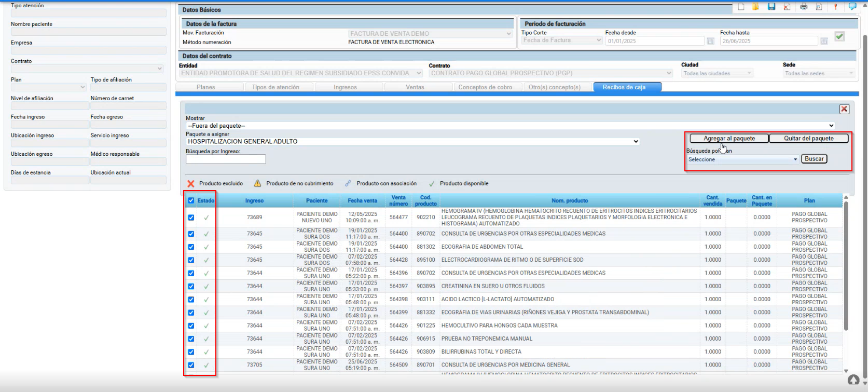Open print preview magnifier document icon
The width and height of the screenshot is (868, 392).
click(x=819, y=7)
